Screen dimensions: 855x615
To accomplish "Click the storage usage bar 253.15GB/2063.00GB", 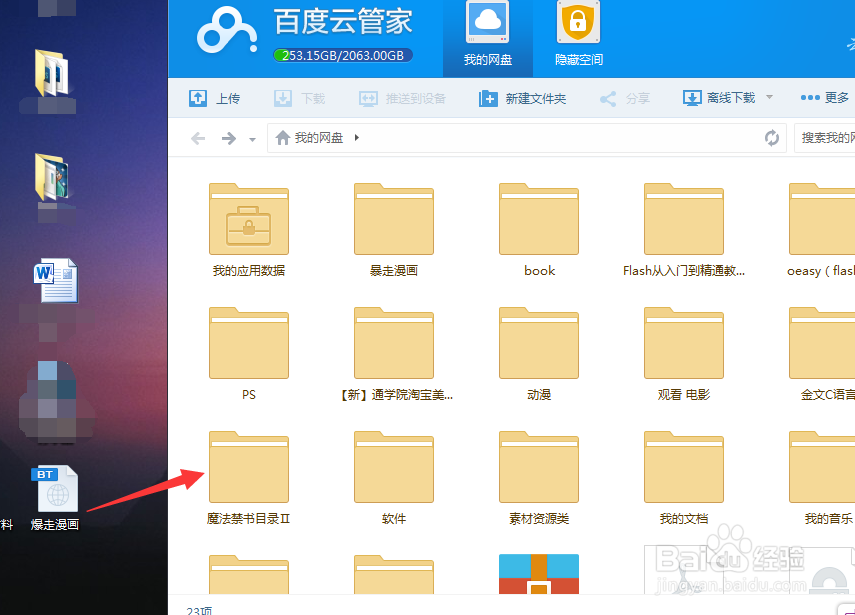I will (x=343, y=56).
